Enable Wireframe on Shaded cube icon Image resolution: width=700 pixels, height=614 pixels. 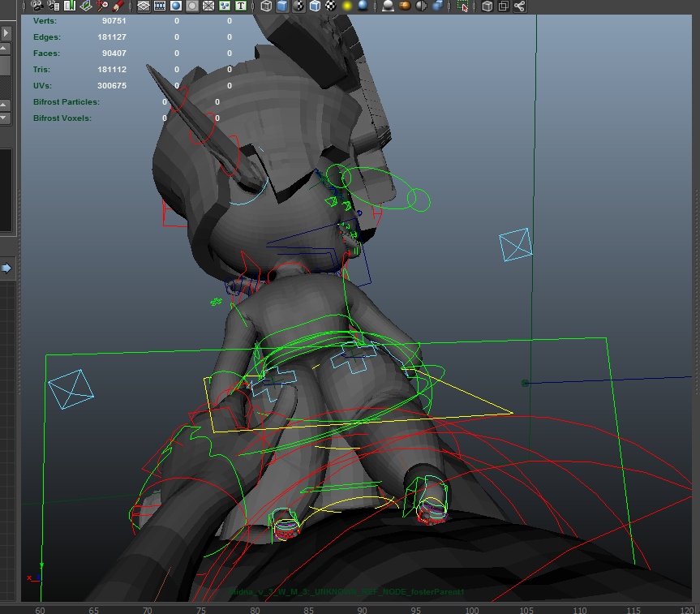pos(315,6)
